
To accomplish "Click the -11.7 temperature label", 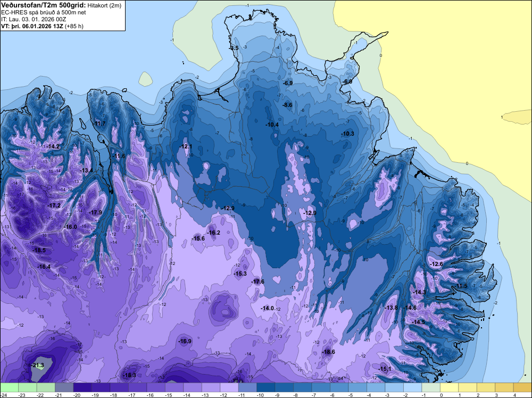I will (x=99, y=124).
